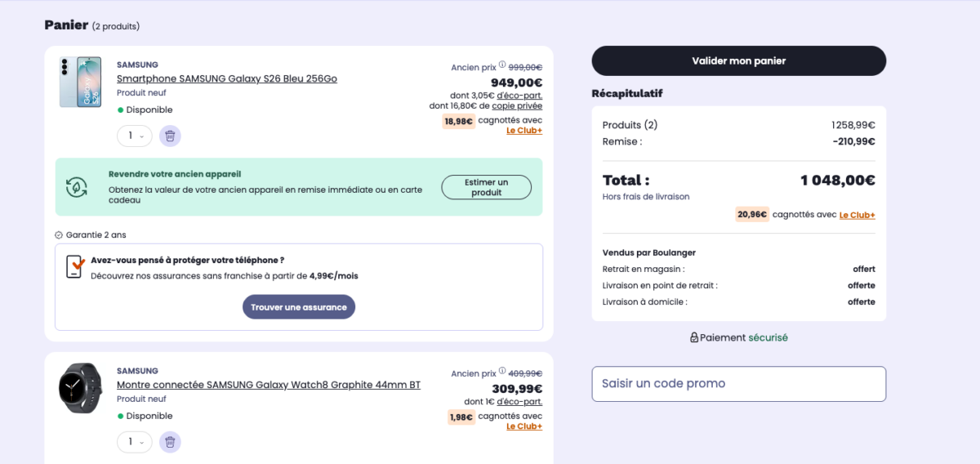Follow the copie privée link

pyautogui.click(x=517, y=105)
